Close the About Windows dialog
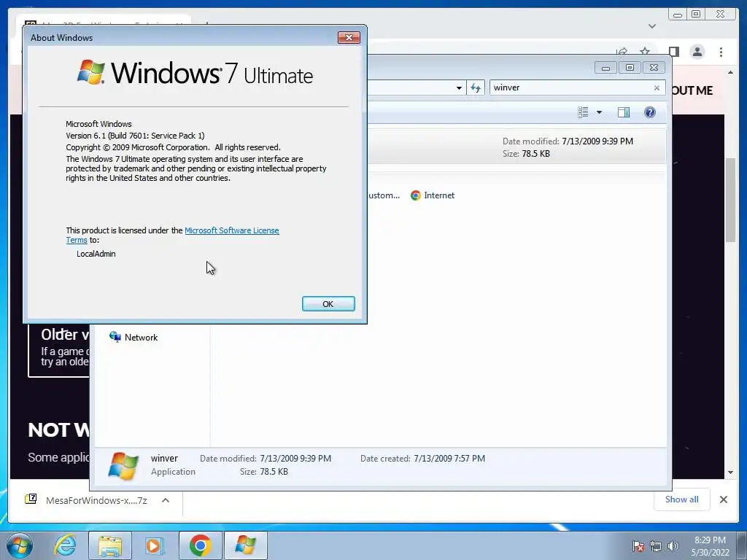 point(349,38)
